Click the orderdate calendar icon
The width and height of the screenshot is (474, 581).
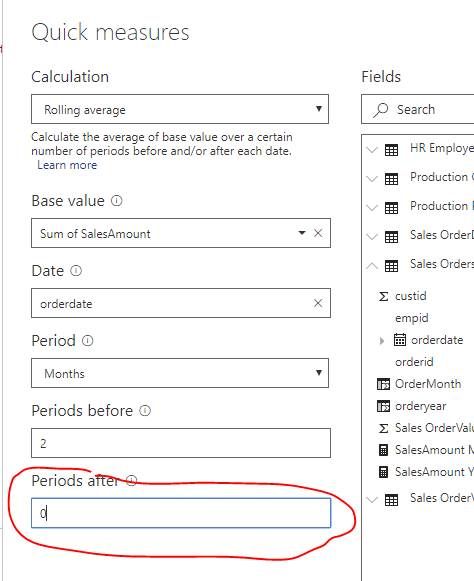[400, 339]
